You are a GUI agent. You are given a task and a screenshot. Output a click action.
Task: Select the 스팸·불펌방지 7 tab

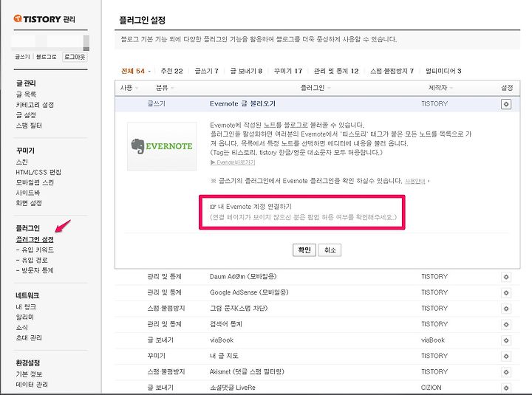point(392,71)
